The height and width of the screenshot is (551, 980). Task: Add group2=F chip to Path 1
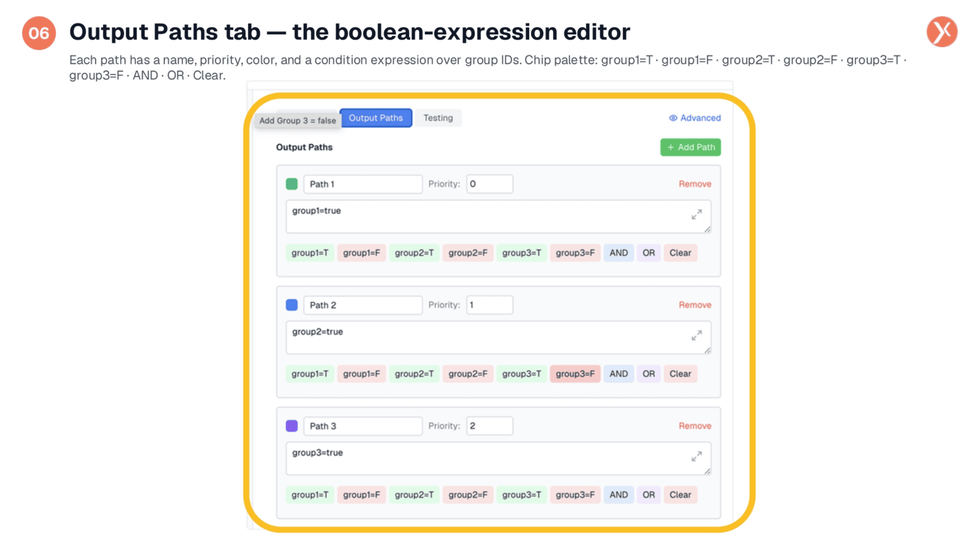468,253
